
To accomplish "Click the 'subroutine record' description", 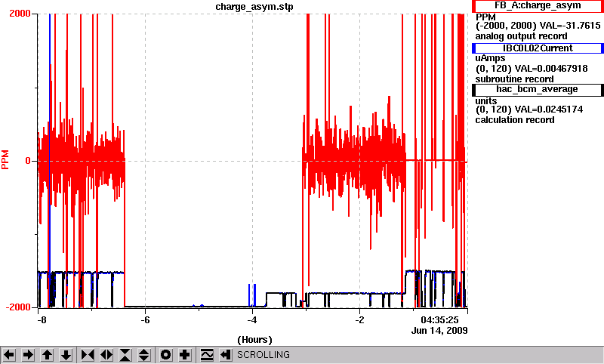I will [515, 79].
